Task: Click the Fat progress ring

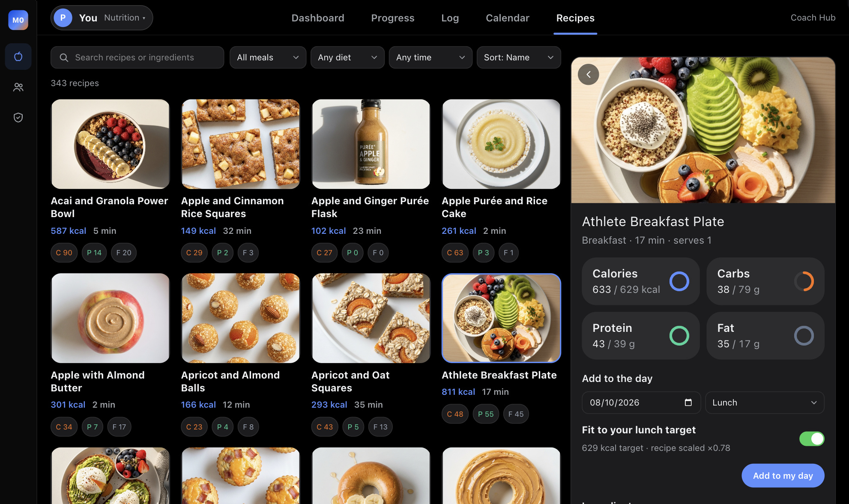Action: pyautogui.click(x=804, y=336)
